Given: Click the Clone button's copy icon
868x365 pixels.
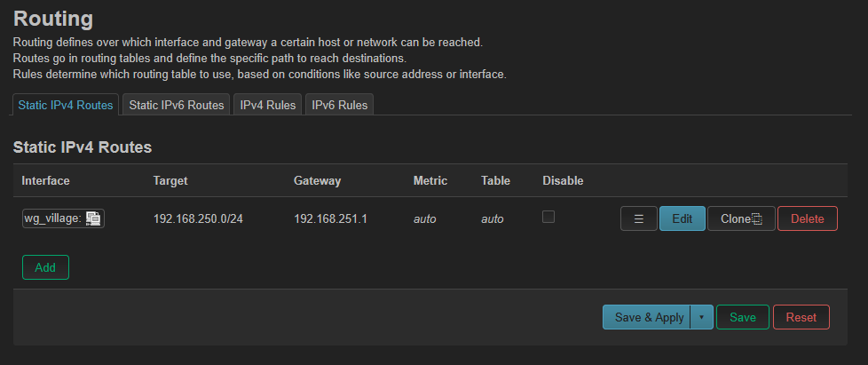Looking at the screenshot, I should coord(757,218).
